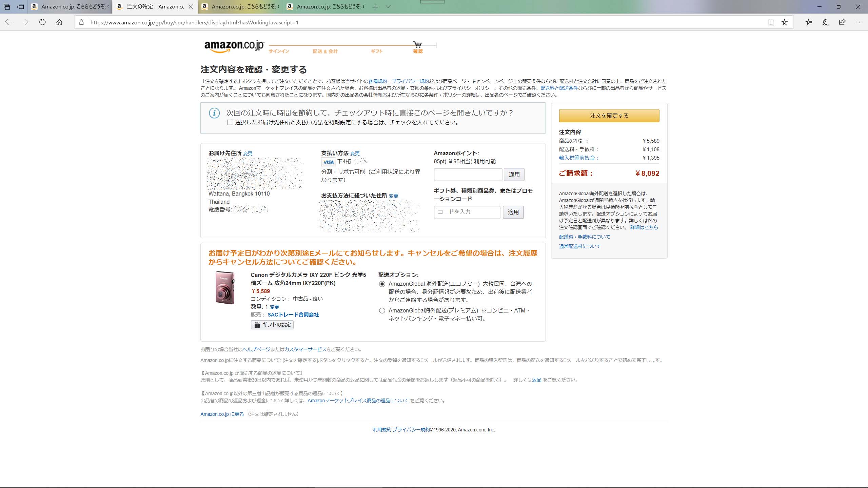Image resolution: width=868 pixels, height=488 pixels.
Task: Open the 詳細はこちら link
Action: tap(644, 227)
